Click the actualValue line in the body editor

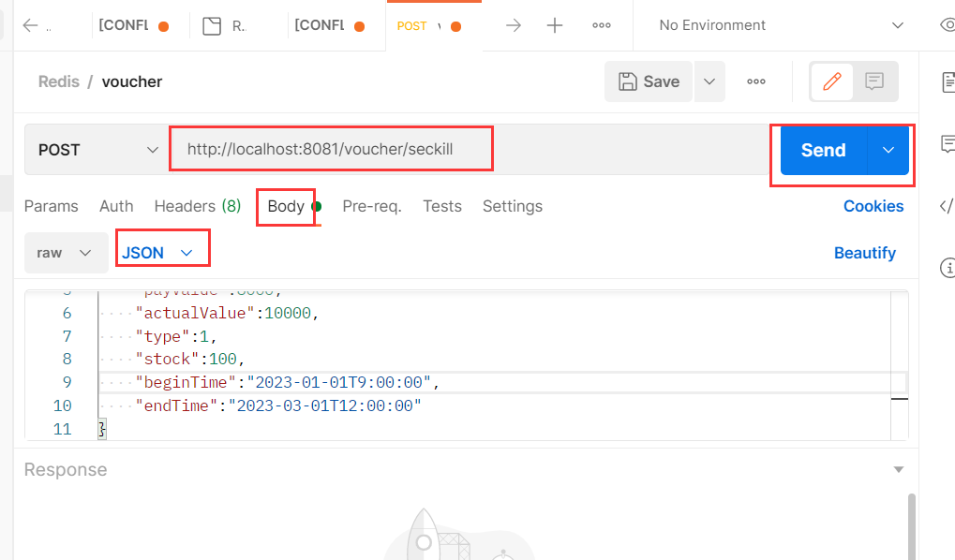[227, 313]
